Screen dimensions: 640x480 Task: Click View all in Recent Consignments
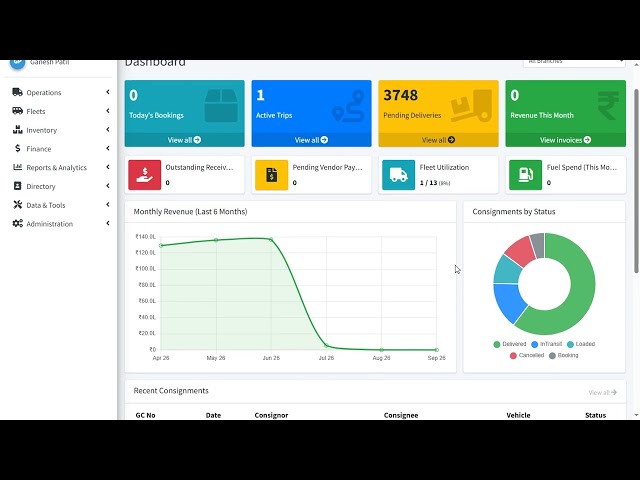click(x=602, y=392)
